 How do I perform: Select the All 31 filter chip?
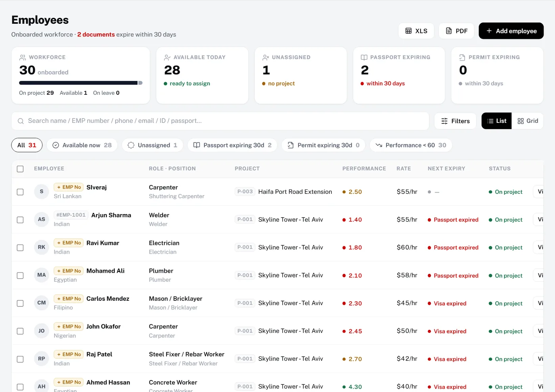[x=27, y=145]
